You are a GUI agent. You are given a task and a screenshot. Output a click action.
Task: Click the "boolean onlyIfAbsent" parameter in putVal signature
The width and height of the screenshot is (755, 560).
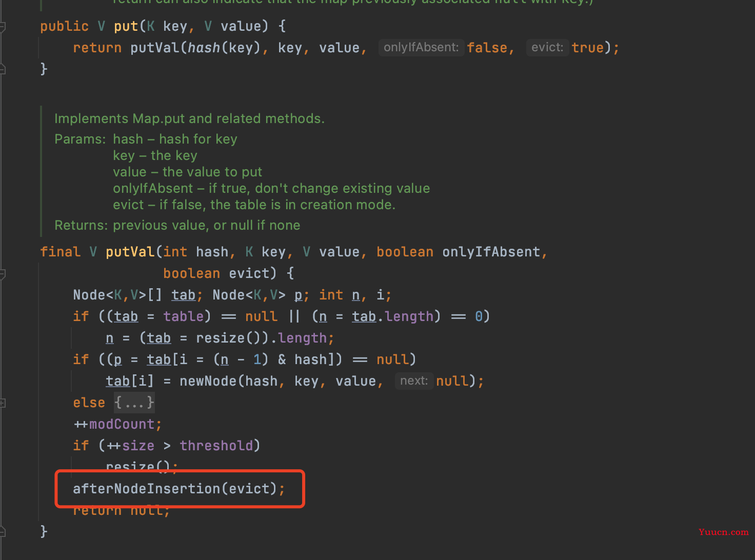(x=458, y=252)
